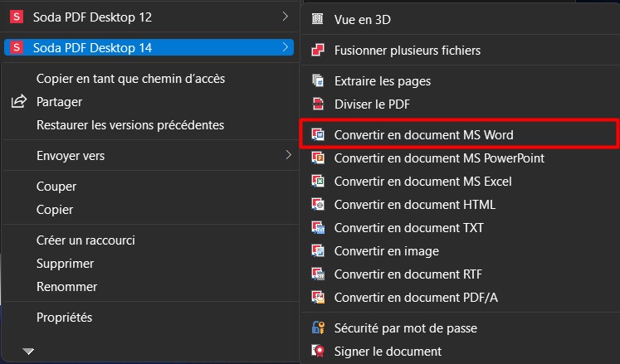
Task: Click the Partager share arrow icon
Action: coord(18,102)
